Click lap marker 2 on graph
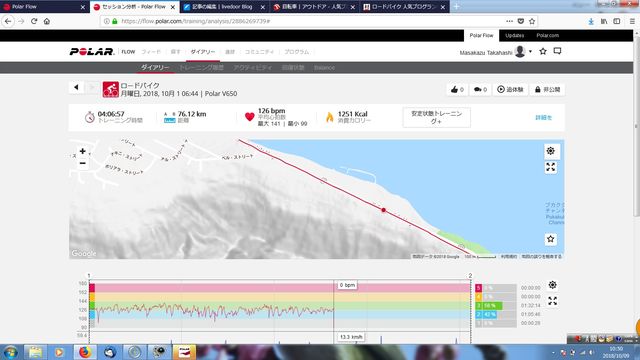 [x=470, y=276]
